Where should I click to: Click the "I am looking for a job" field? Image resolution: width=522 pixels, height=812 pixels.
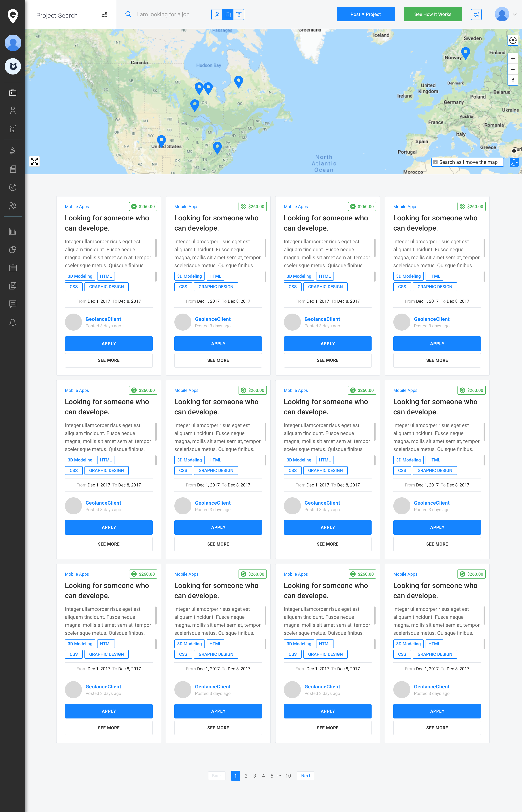point(163,14)
